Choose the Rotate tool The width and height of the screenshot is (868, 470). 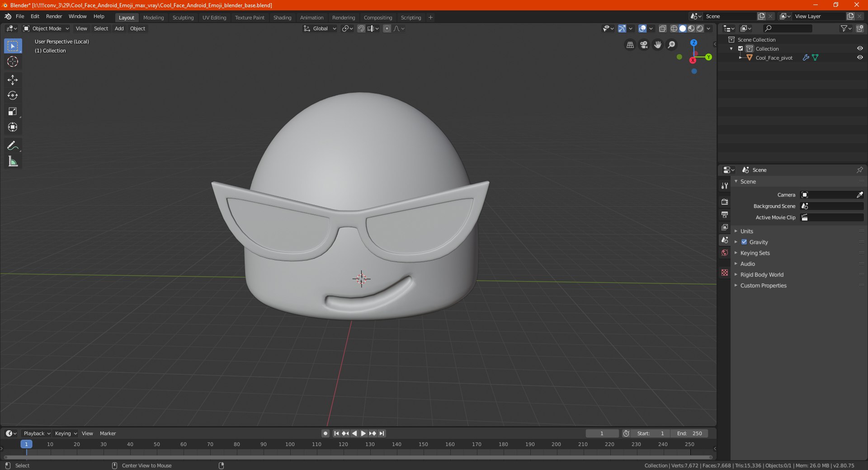[13, 95]
